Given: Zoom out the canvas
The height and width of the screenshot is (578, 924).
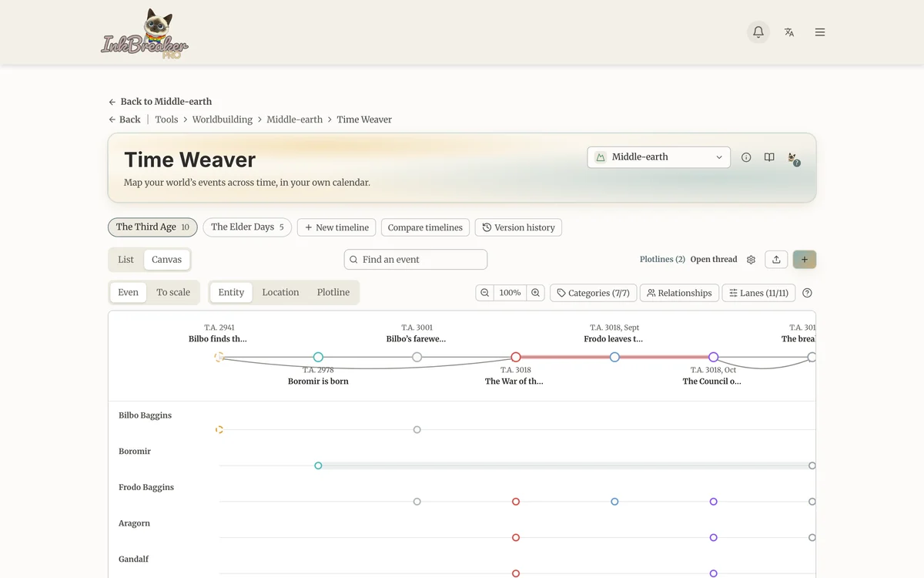Looking at the screenshot, I should (x=484, y=293).
